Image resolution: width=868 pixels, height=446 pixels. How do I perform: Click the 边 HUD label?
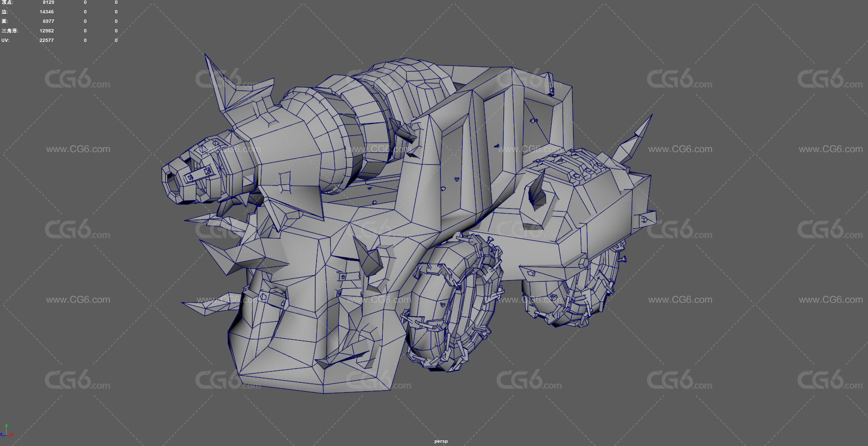pyautogui.click(x=5, y=12)
